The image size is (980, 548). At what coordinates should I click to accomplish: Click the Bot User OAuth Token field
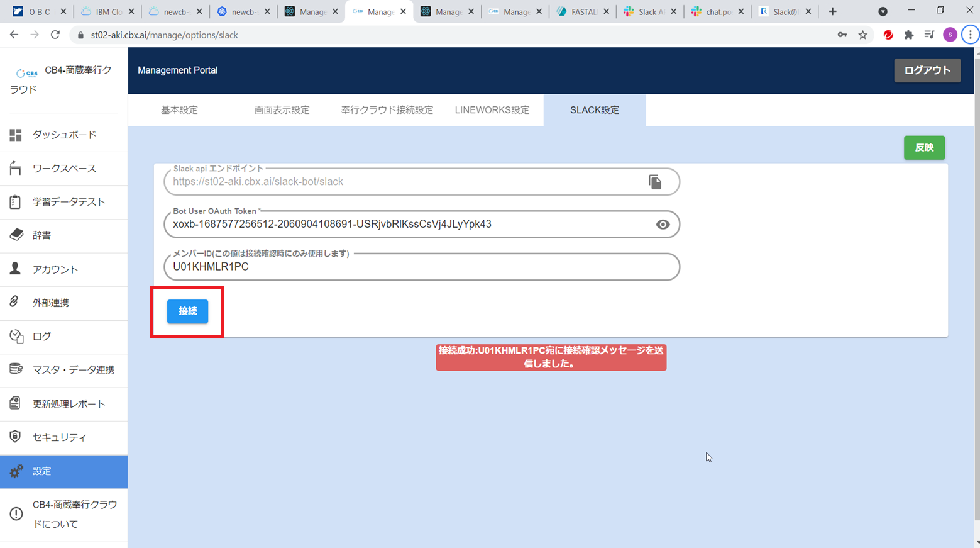[409, 225]
